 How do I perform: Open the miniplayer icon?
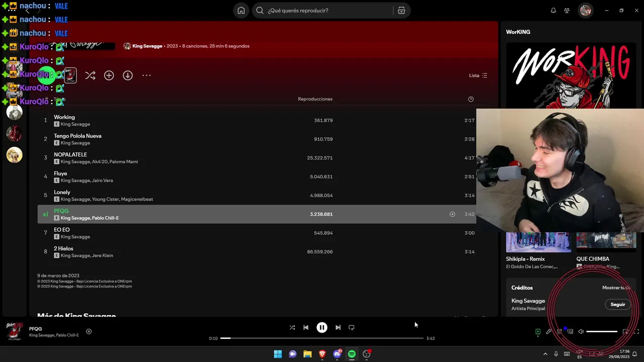coord(625,332)
